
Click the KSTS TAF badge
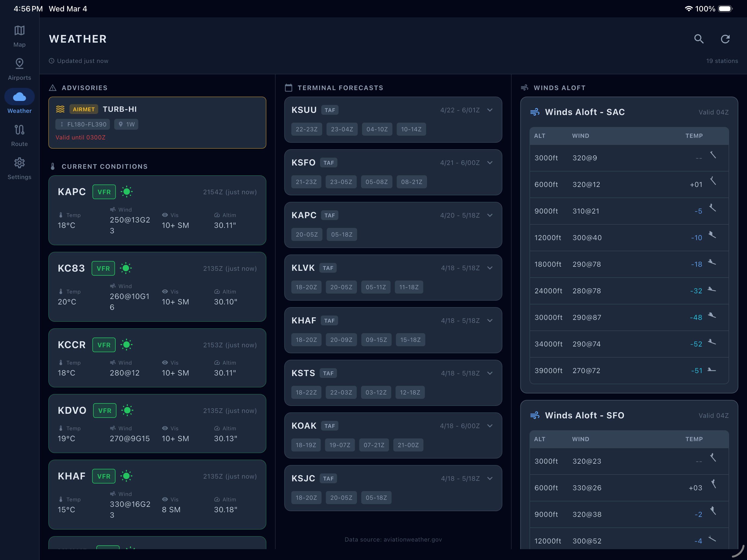(x=328, y=373)
